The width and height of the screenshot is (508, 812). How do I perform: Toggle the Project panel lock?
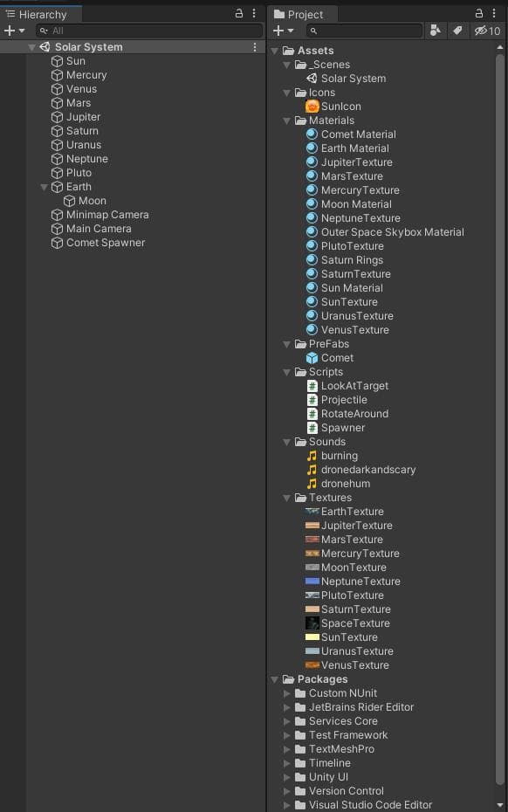(x=479, y=13)
